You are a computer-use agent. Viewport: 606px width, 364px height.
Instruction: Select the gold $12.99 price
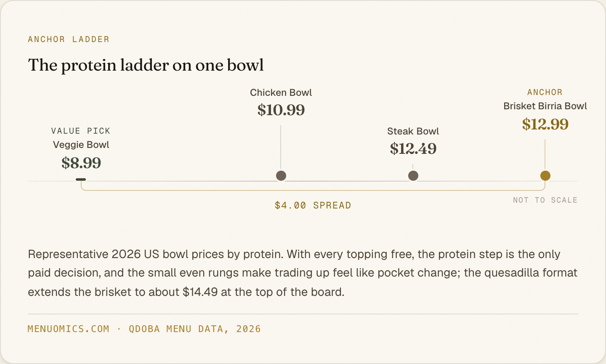tap(545, 124)
